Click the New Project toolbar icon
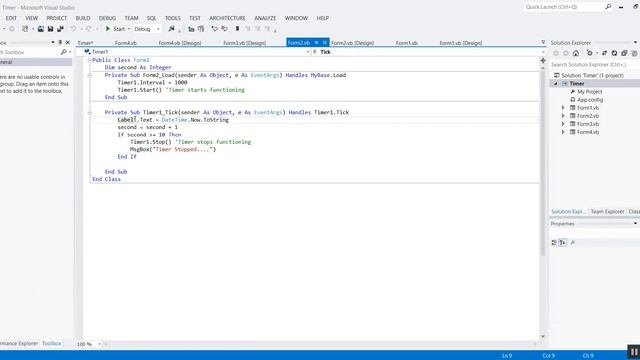640x360 pixels. pos(25,29)
